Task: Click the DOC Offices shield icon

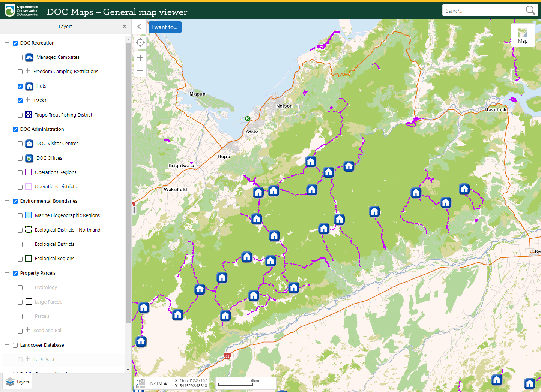Action: [29, 158]
